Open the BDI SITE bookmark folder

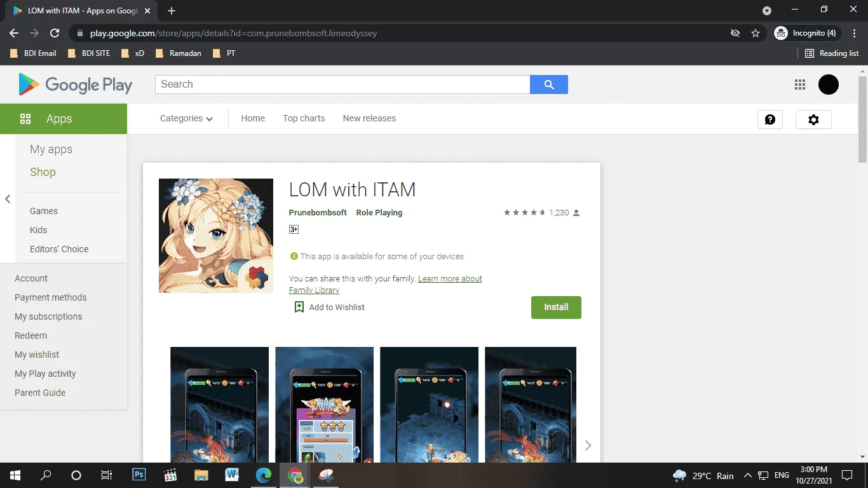(89, 53)
